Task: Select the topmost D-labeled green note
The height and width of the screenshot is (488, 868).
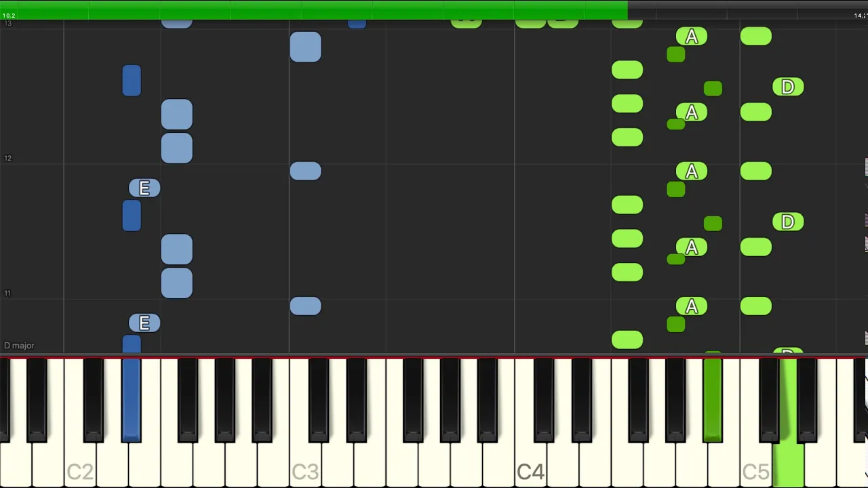Action: coord(788,87)
